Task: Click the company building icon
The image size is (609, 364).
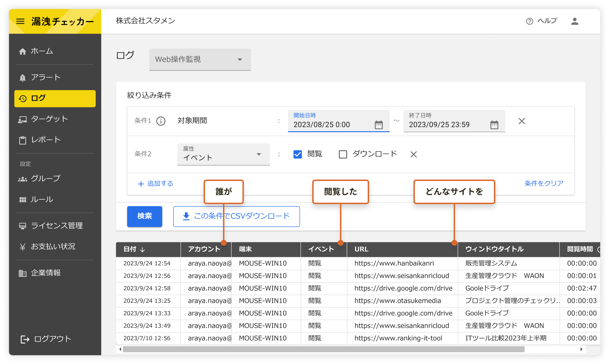Action: (x=23, y=273)
